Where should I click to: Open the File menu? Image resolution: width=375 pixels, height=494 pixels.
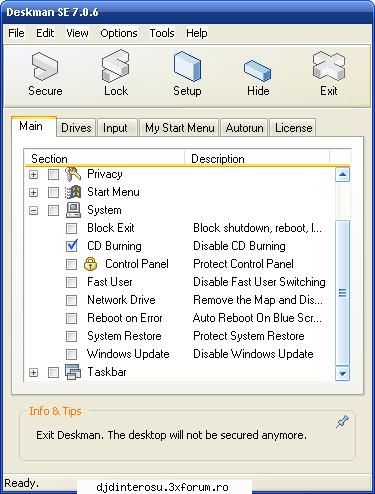click(x=16, y=33)
